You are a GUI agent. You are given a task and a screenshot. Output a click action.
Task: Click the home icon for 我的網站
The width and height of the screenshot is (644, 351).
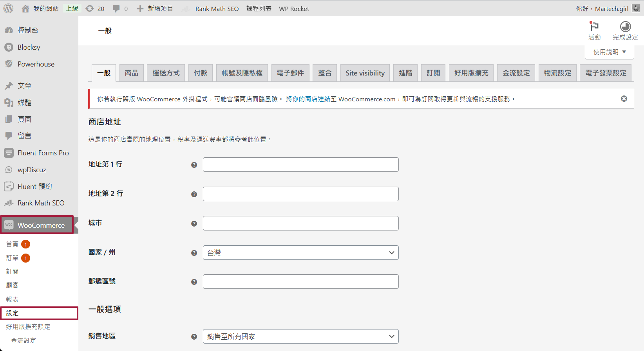tap(25, 9)
